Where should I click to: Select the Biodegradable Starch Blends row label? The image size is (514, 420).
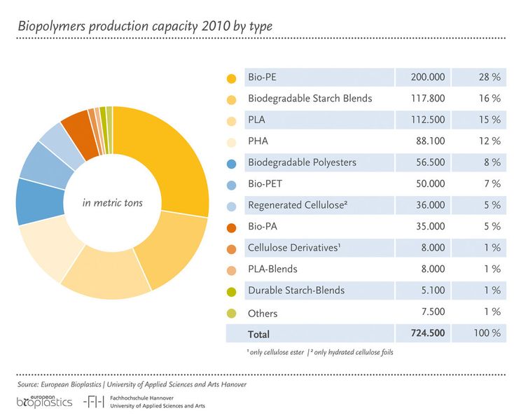tap(310, 98)
